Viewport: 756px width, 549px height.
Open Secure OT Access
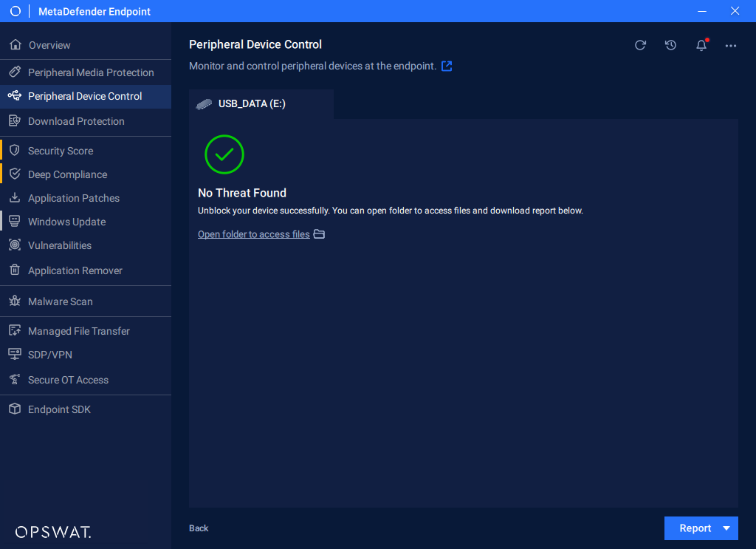86,380
